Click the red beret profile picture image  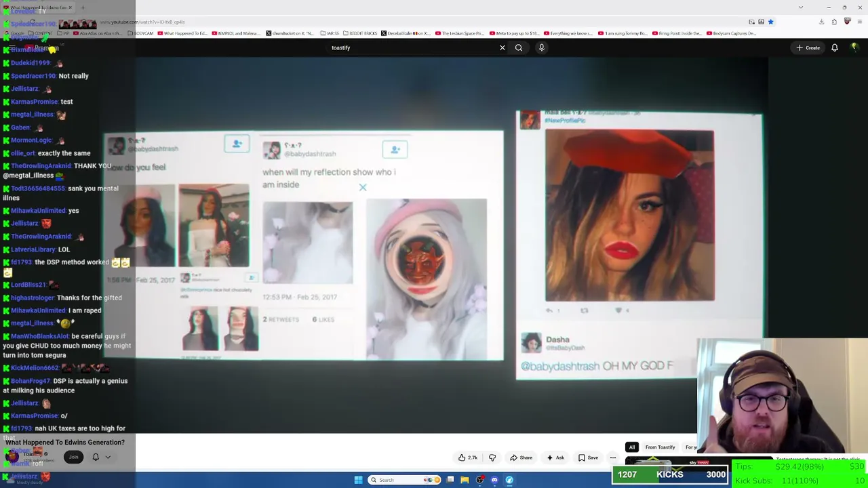coord(629,216)
